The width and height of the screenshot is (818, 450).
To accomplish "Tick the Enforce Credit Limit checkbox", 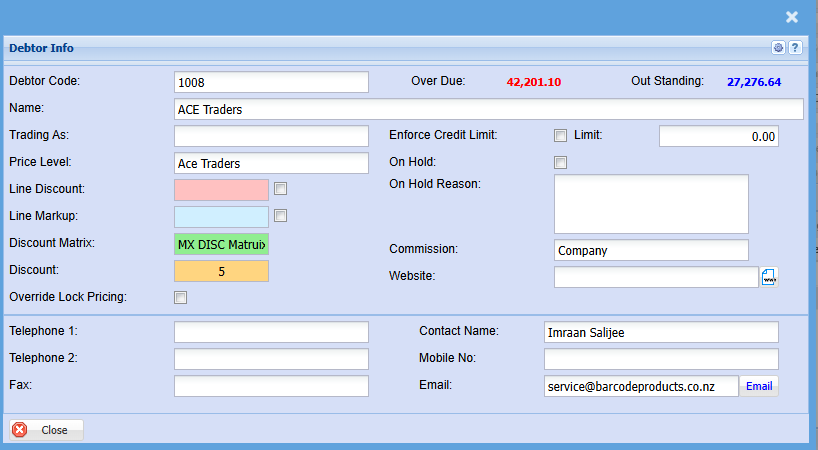I will [x=560, y=136].
